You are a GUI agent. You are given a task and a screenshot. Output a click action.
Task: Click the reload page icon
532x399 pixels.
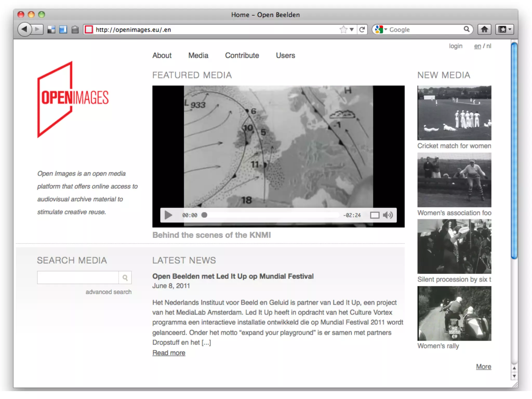[362, 29]
